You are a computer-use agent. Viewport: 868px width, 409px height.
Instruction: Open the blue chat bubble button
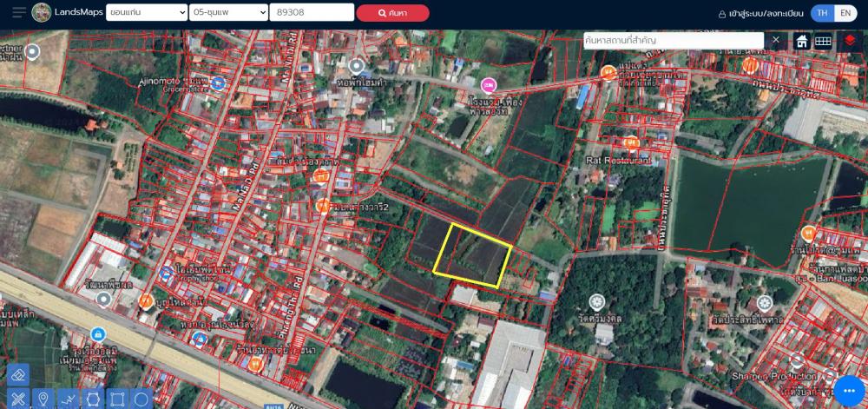(x=847, y=390)
